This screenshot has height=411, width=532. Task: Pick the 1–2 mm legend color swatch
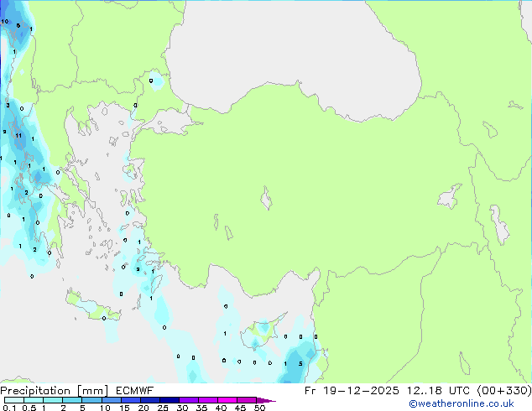pos(53,400)
